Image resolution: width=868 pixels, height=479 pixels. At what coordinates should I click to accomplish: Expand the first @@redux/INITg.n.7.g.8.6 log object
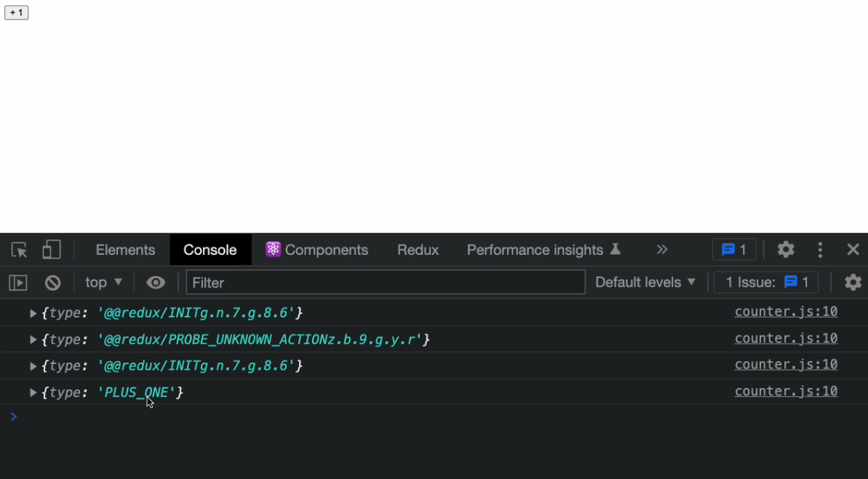point(33,314)
